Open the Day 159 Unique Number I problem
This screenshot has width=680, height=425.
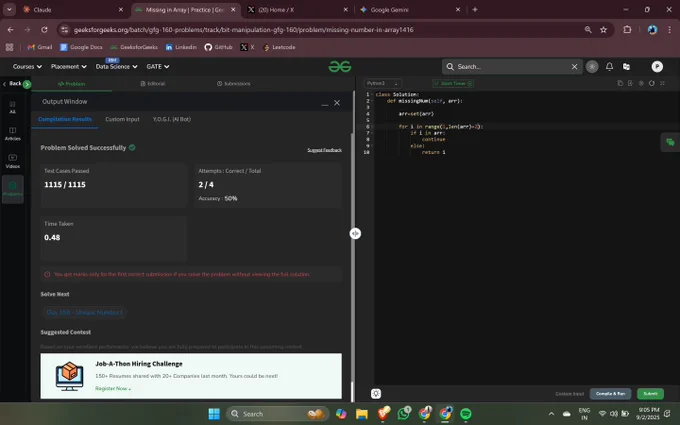coord(85,312)
